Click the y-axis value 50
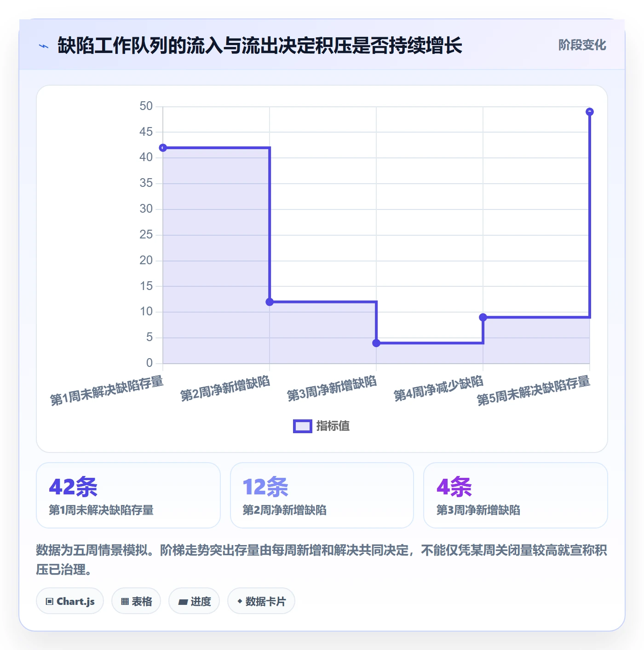 coord(146,106)
